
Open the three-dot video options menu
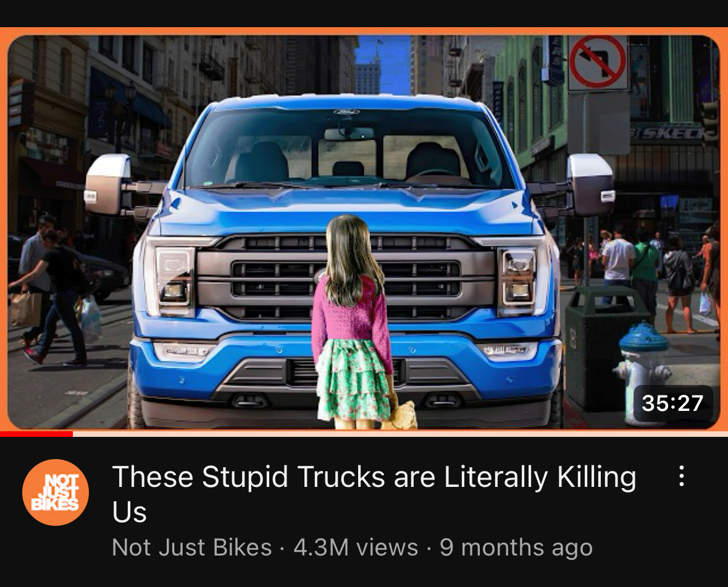click(x=681, y=476)
